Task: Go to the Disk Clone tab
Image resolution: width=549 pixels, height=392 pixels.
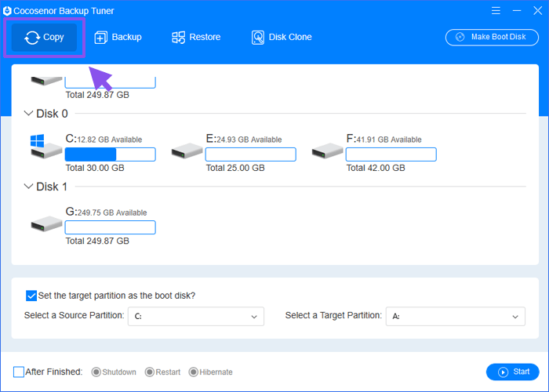Action: (x=282, y=37)
